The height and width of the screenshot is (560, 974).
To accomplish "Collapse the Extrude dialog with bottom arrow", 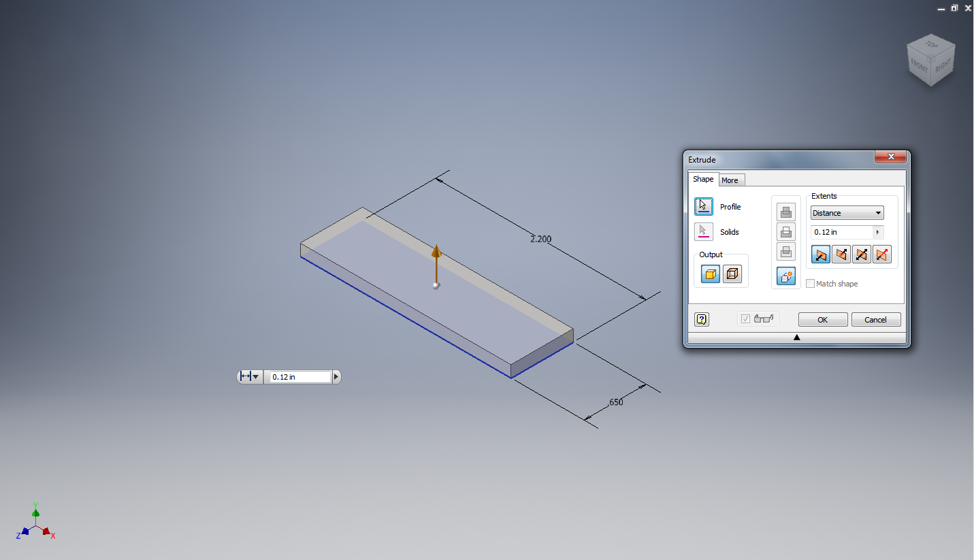I will [x=796, y=337].
